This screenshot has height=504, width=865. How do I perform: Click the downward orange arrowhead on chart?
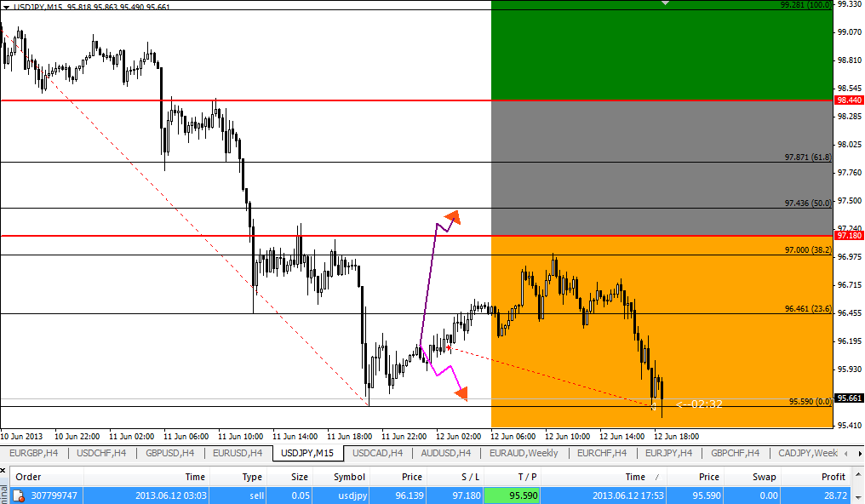461,393
